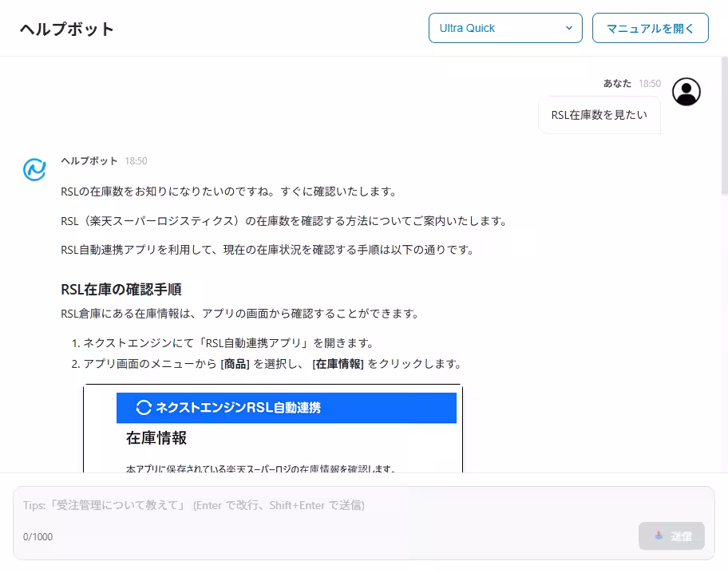The width and height of the screenshot is (728, 573).
Task: Click the ヘルプボット sender name label
Action: pos(89,160)
